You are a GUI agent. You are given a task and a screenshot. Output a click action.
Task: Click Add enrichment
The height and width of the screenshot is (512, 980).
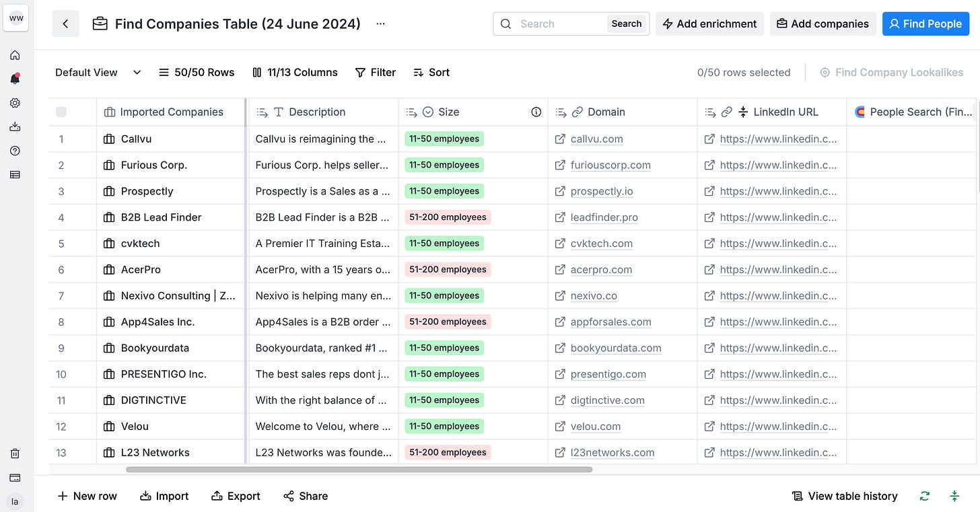[710, 24]
